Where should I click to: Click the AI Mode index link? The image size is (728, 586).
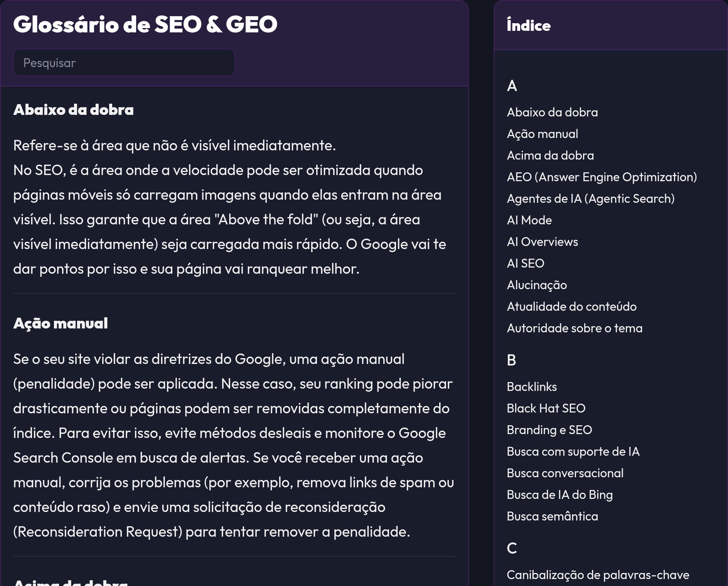[x=529, y=220]
